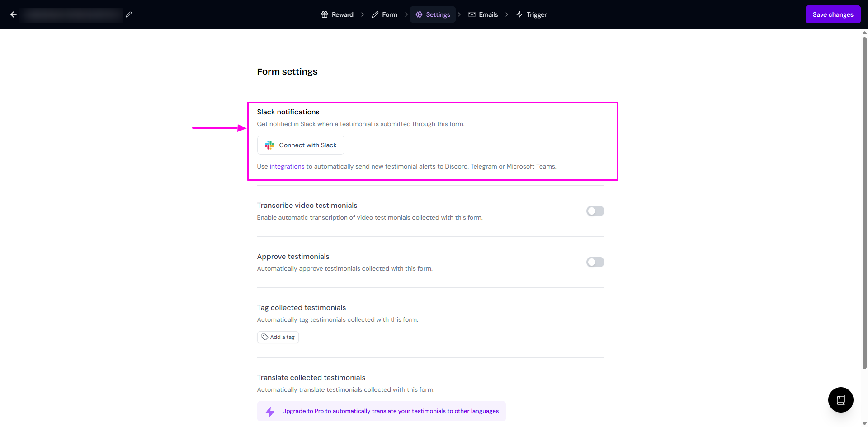
Task: Click the Emails envelope icon
Action: (472, 14)
